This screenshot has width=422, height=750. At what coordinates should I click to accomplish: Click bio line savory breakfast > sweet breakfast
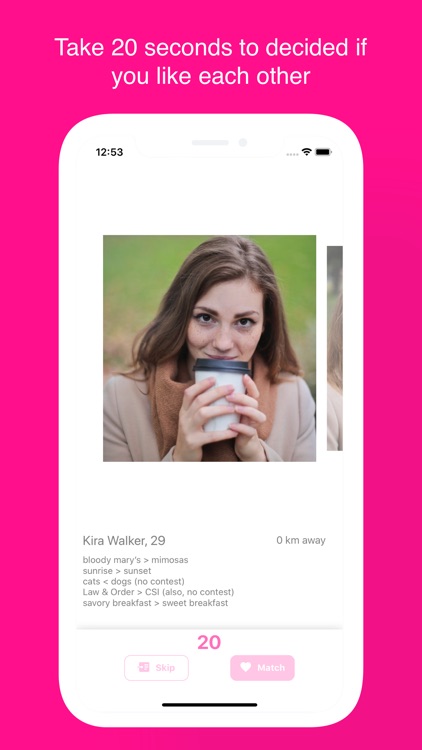pyautogui.click(x=155, y=603)
